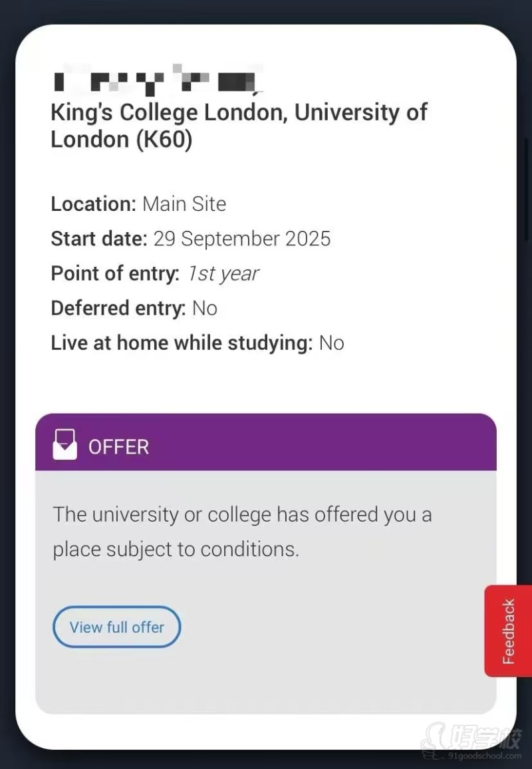Select the Main Site location value
The image size is (532, 769).
click(184, 204)
